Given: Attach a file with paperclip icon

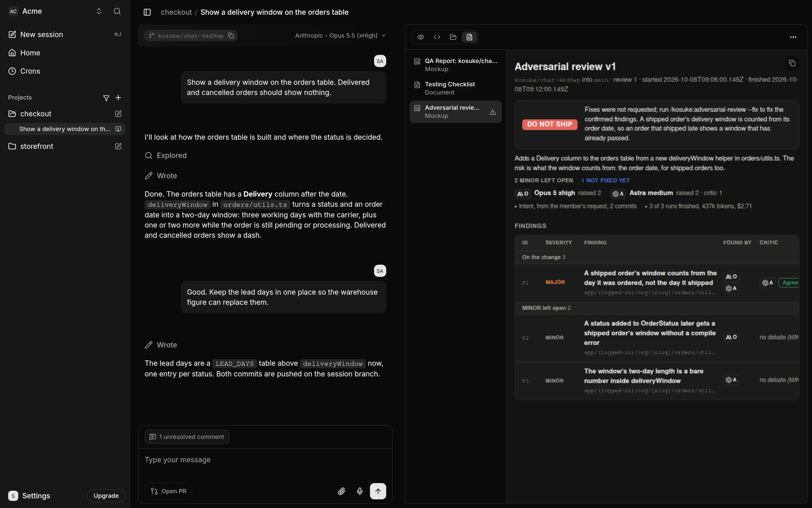Looking at the screenshot, I should click(x=342, y=491).
